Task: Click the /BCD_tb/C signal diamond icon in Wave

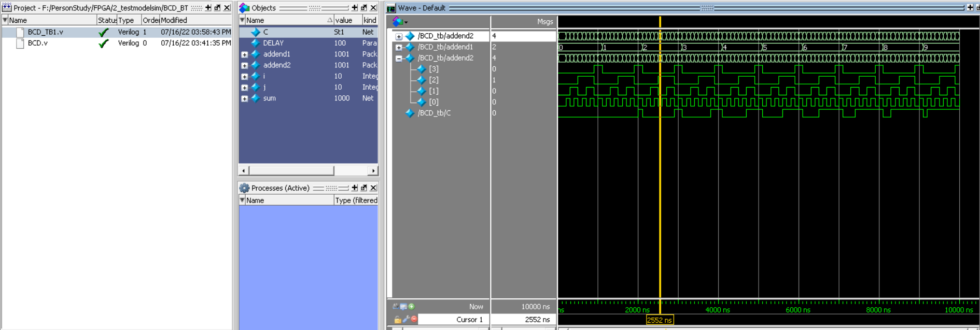Action: pos(410,113)
